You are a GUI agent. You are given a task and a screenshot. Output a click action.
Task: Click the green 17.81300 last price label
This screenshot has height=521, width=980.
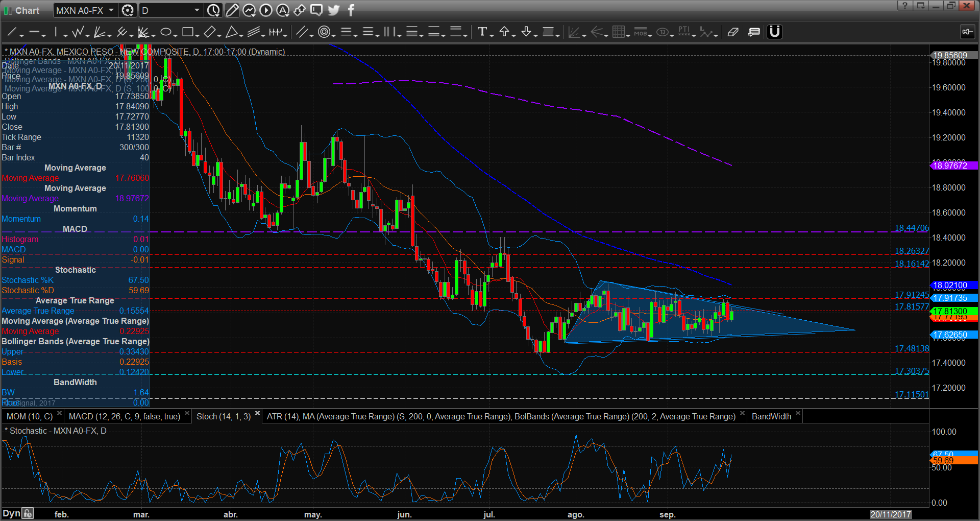point(953,311)
